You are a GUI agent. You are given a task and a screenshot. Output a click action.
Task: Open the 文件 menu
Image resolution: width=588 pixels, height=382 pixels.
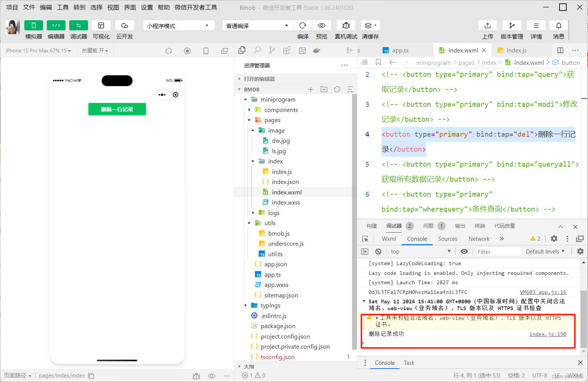29,7
